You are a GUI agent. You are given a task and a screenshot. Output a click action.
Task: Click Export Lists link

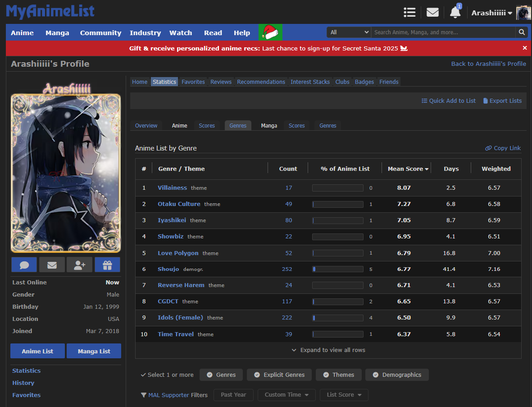(x=502, y=101)
